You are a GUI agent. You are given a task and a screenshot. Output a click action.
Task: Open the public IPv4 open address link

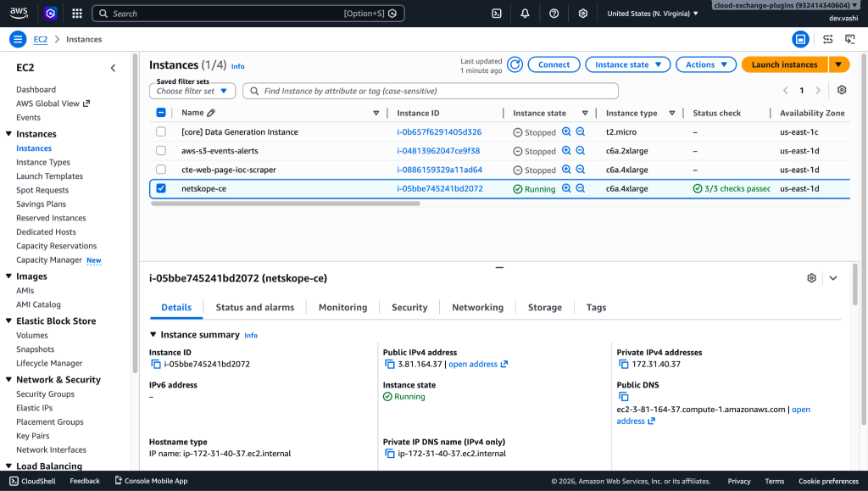478,365
